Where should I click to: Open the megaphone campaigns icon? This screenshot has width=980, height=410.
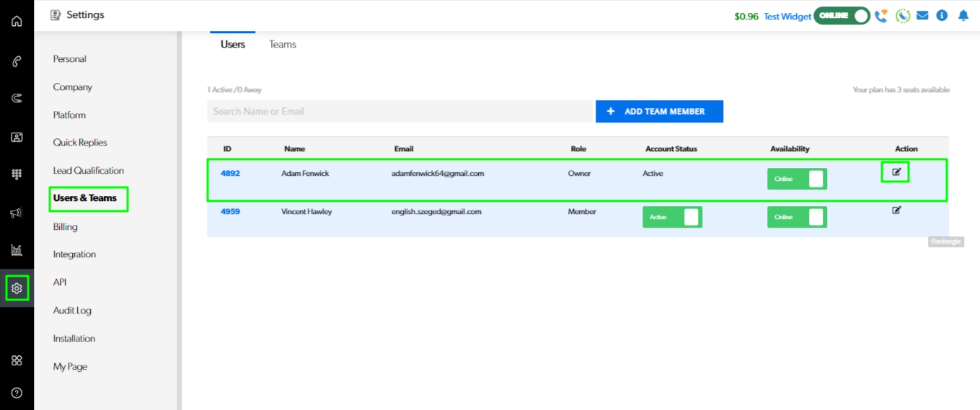17,213
